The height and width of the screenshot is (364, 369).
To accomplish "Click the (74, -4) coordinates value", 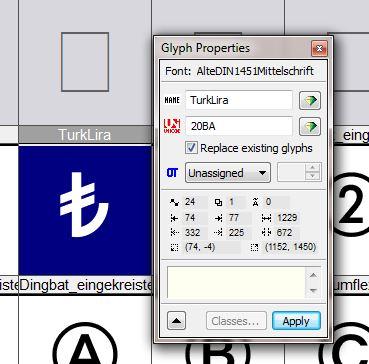I will point(200,247).
